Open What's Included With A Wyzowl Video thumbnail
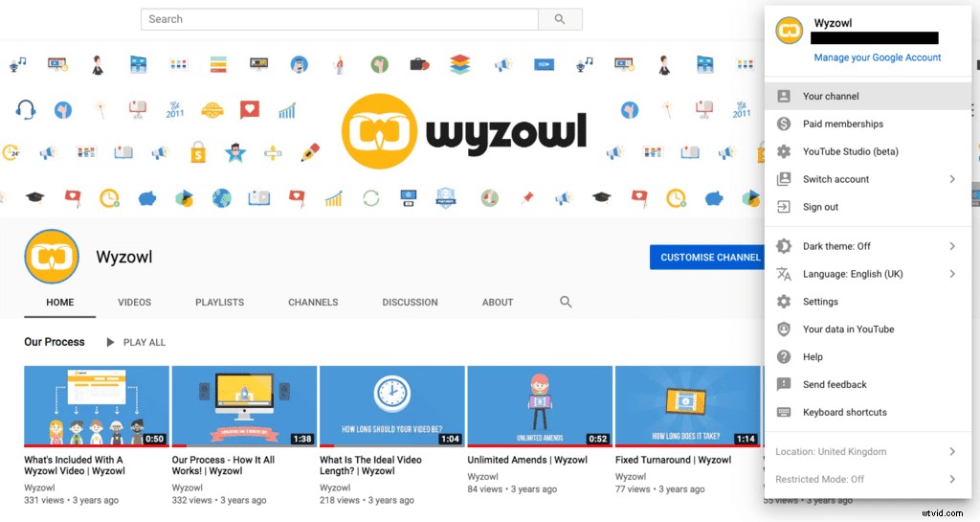980x522 pixels. click(97, 406)
